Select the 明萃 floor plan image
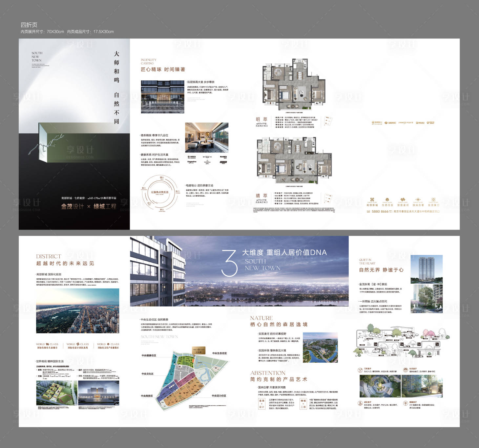Image resolution: width=479 pixels, height=448 pixels. click(293, 85)
